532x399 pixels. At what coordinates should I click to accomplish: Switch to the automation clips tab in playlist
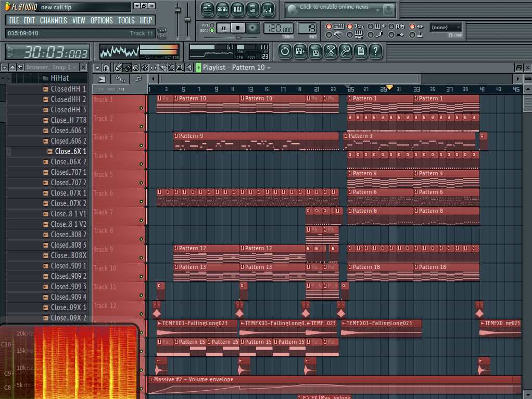120,79
